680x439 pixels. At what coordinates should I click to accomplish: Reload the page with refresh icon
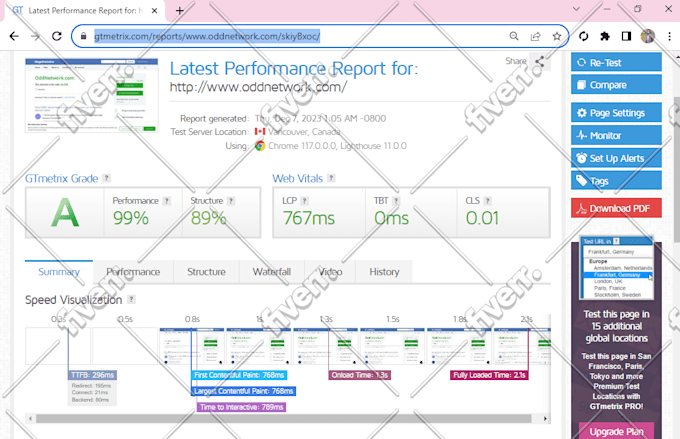point(57,36)
